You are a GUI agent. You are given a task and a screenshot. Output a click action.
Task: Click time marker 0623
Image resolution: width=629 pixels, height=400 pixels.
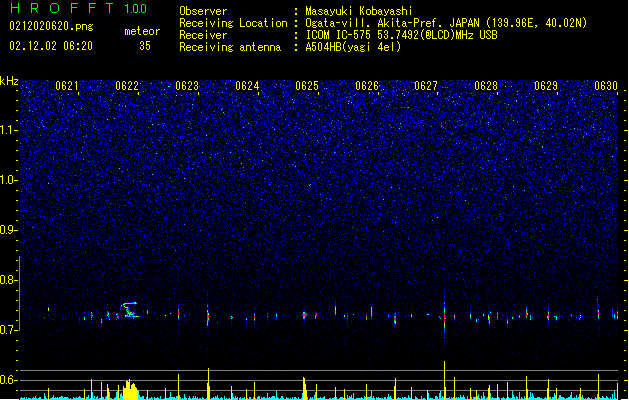pyautogui.click(x=187, y=86)
